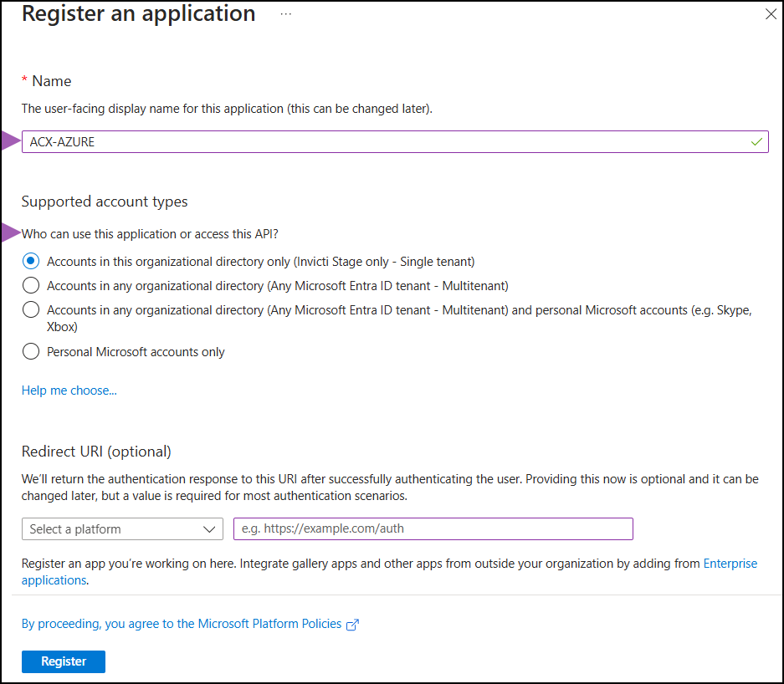784x684 pixels.
Task: Click the purple arrow marker beside the Name field
Action: [7, 140]
